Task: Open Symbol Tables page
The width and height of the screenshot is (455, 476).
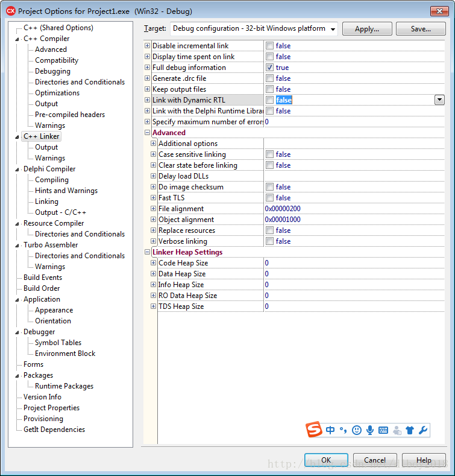Action: tap(58, 343)
